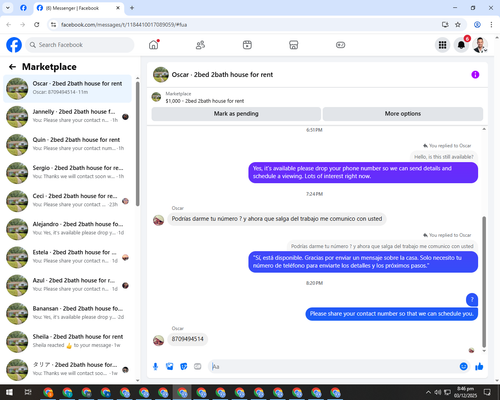Click the conversation list scrollbar

137,143
